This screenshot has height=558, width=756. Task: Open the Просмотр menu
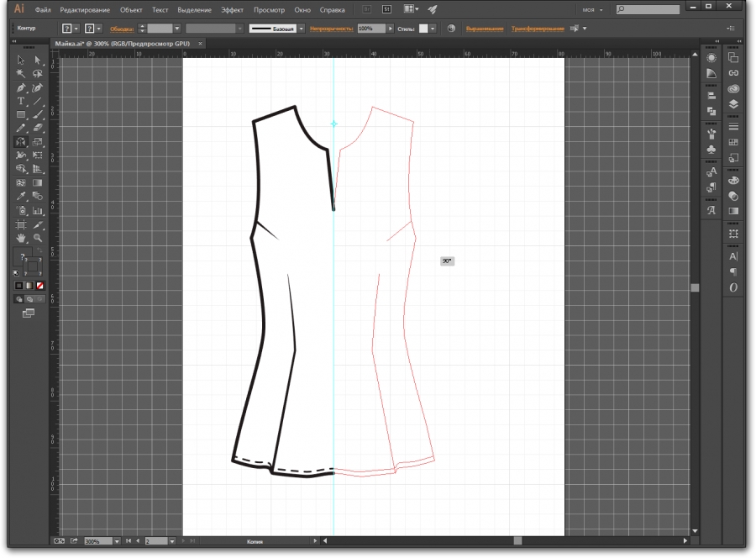(269, 9)
